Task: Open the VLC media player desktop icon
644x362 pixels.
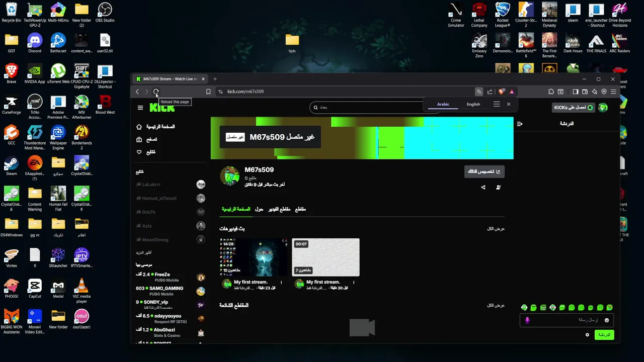Action: [82, 291]
